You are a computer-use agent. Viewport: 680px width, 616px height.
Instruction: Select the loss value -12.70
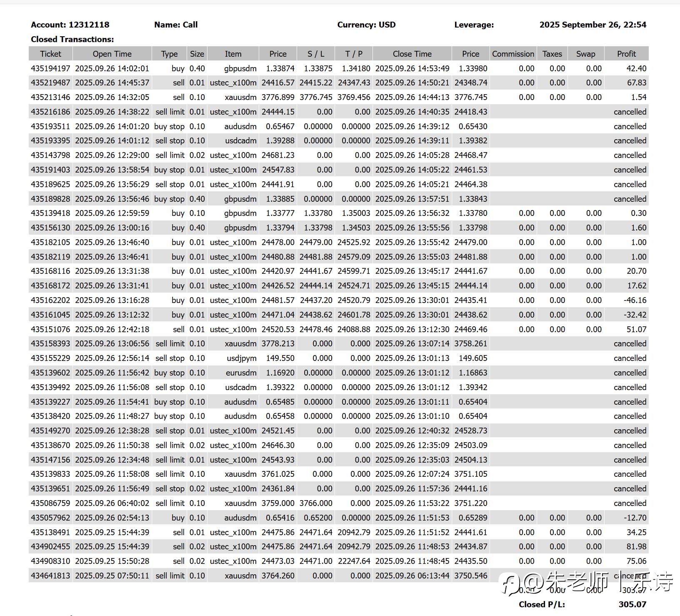635,518
